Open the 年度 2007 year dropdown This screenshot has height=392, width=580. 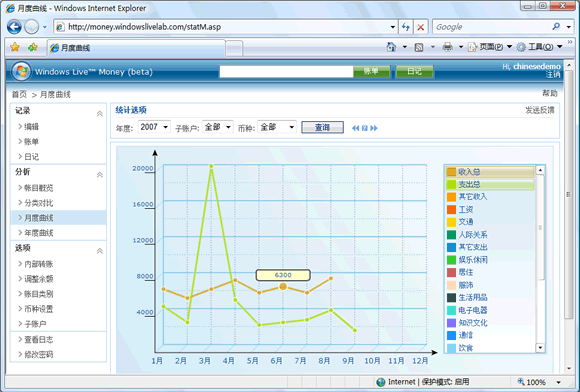click(x=154, y=127)
